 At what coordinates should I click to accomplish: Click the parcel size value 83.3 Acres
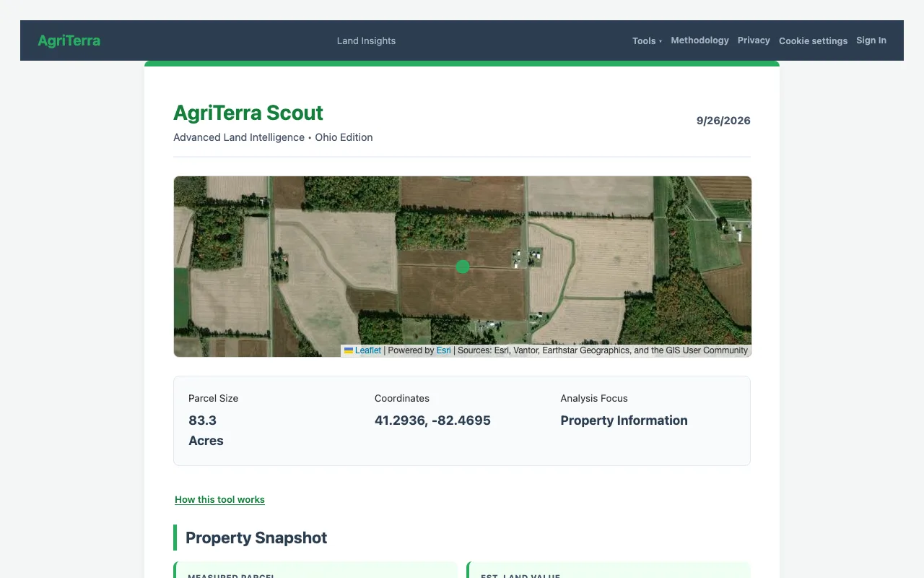[x=206, y=431]
